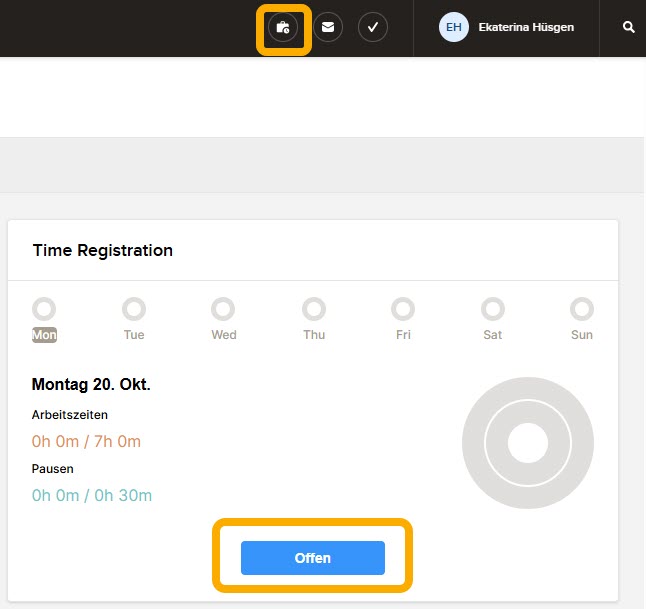Open the checkmark tasks icon
This screenshot has height=609, width=646.
tap(372, 27)
